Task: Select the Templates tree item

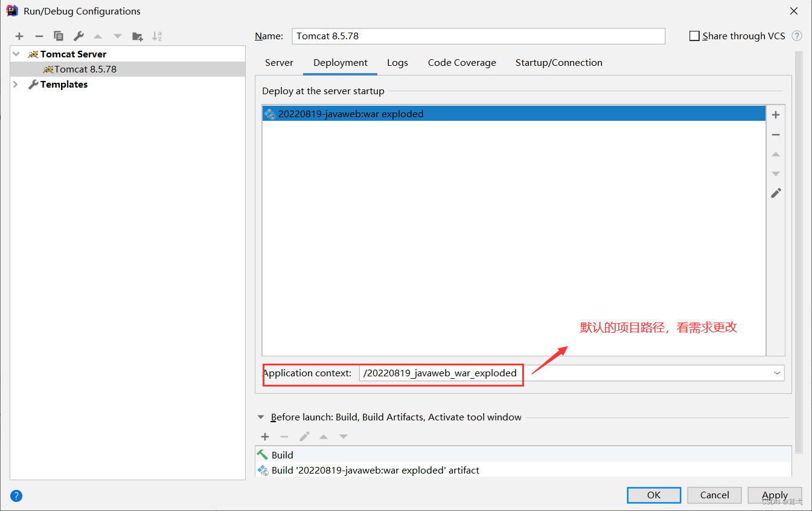Action: pos(128,85)
